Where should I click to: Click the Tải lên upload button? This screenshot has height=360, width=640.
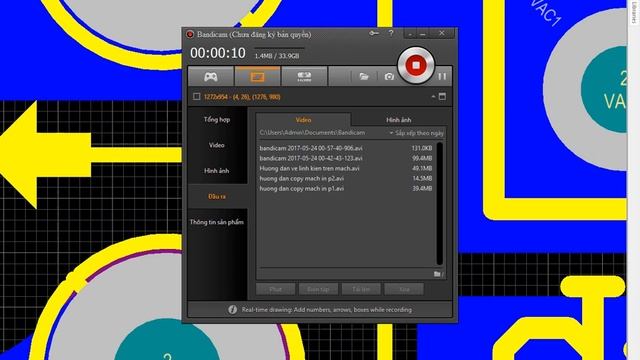tap(361, 289)
